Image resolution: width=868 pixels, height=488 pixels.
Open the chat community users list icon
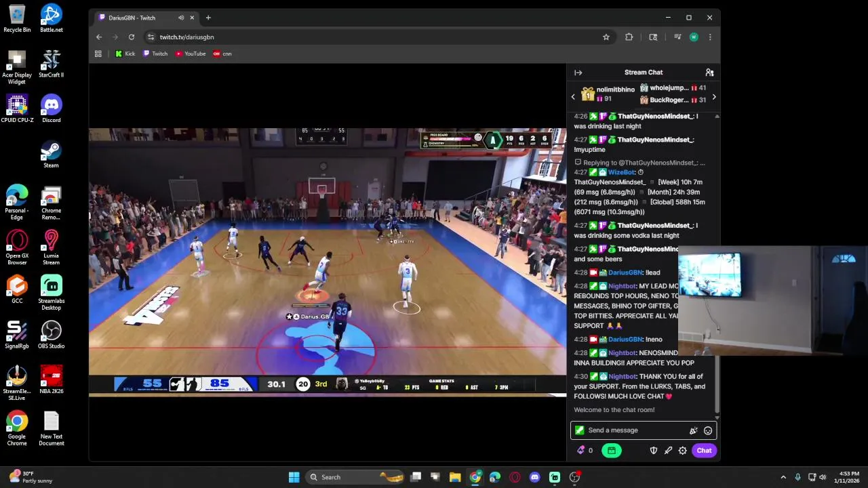click(709, 73)
